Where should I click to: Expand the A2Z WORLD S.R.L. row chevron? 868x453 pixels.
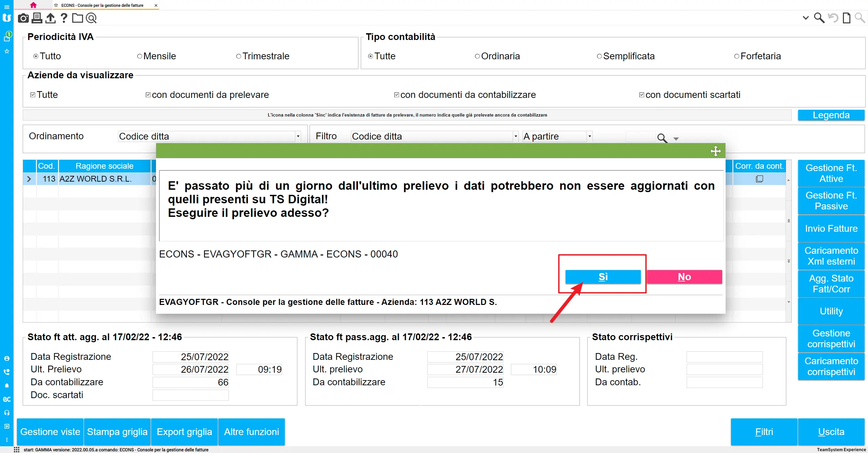[x=29, y=179]
